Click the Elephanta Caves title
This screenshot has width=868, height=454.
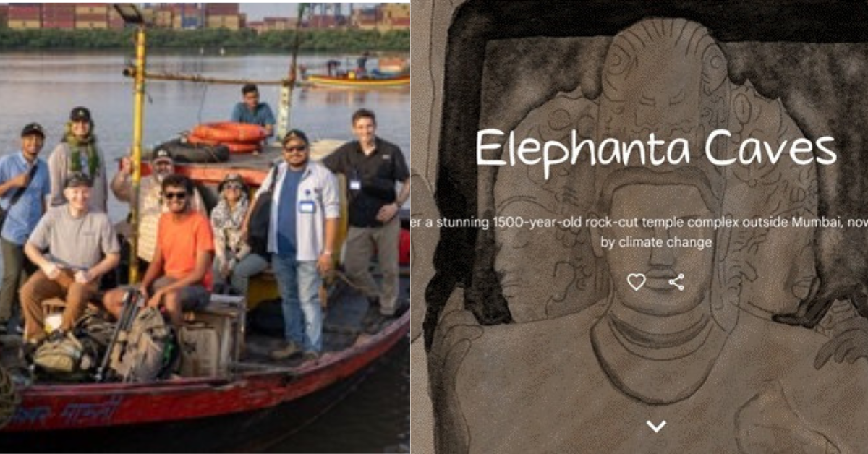pos(655,149)
